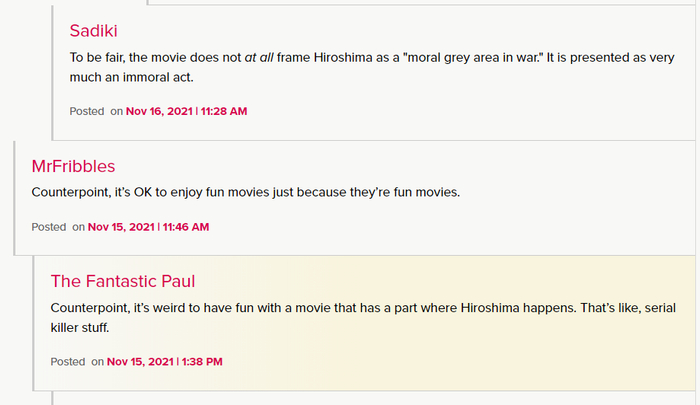Screen dimensions: 700x405
Task: Click MrFribbles' comment text about fun movies
Action: [245, 191]
